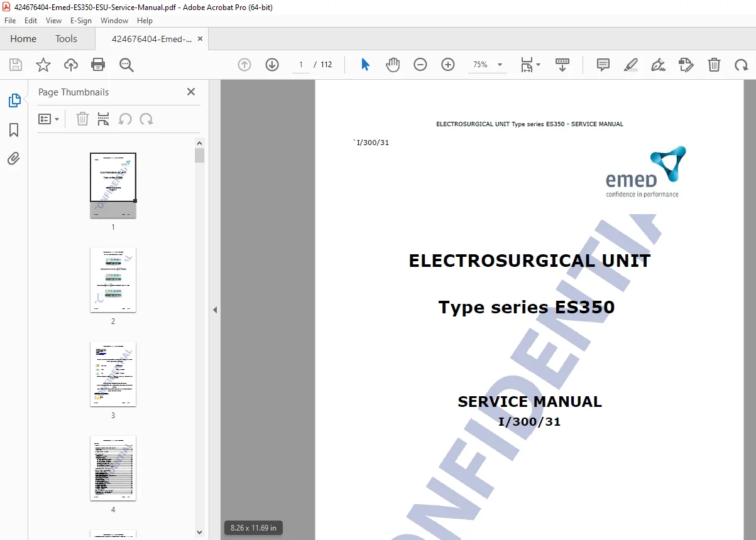The width and height of the screenshot is (756, 540).
Task: Click the ELECTROSURGICAL UNIT title
Action: click(530, 261)
